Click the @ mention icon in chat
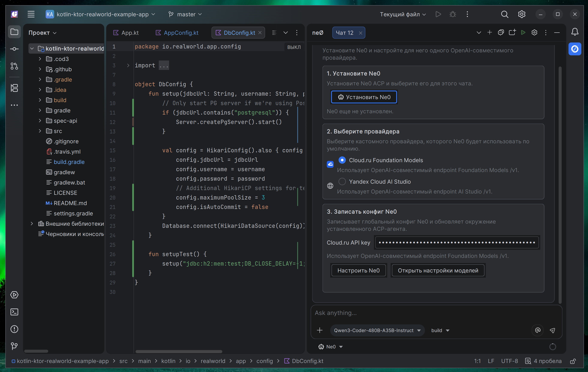 click(537, 330)
